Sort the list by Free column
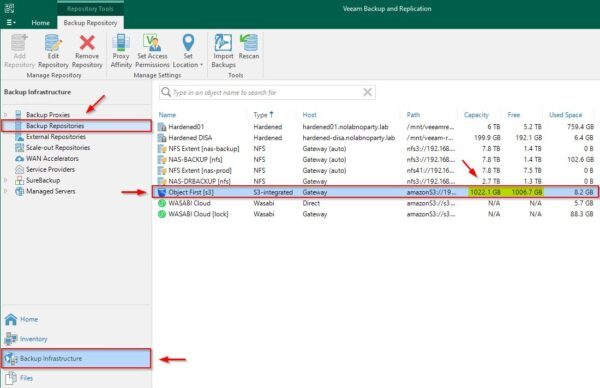This screenshot has width=600, height=388. click(x=514, y=115)
